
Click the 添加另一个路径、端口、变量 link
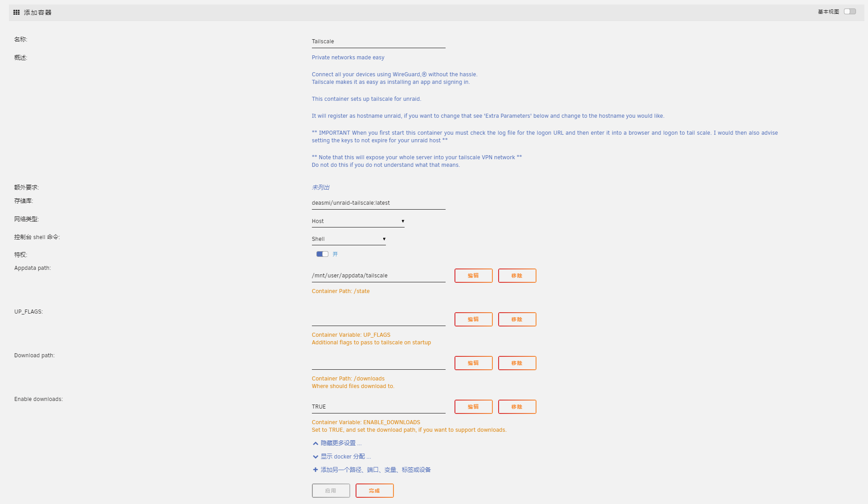pos(375,470)
